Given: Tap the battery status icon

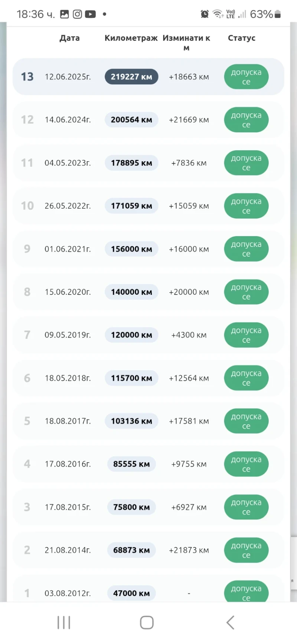Looking at the screenshot, I should click(278, 14).
